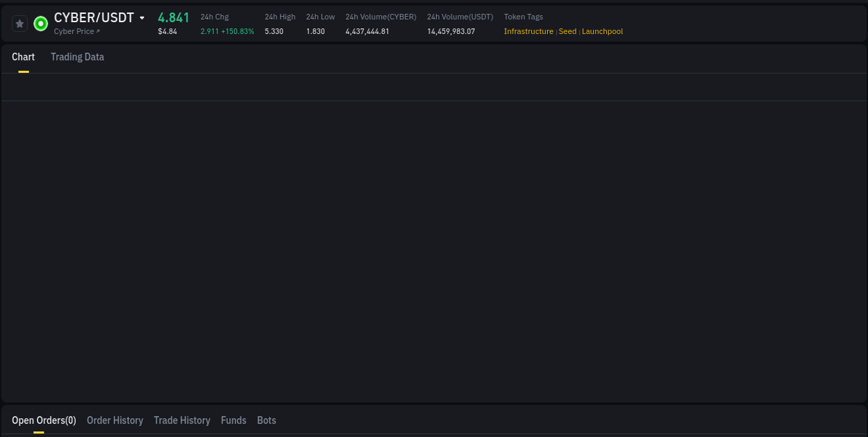Switch to the Trading Data tab

coord(77,57)
